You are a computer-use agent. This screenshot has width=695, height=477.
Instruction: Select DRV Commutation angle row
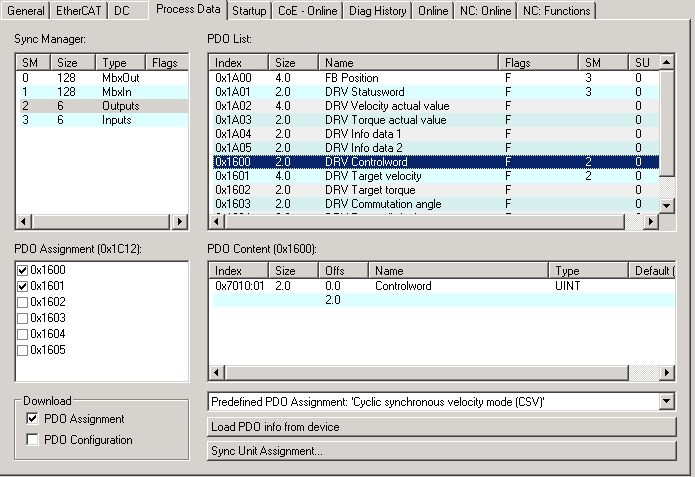coord(434,204)
